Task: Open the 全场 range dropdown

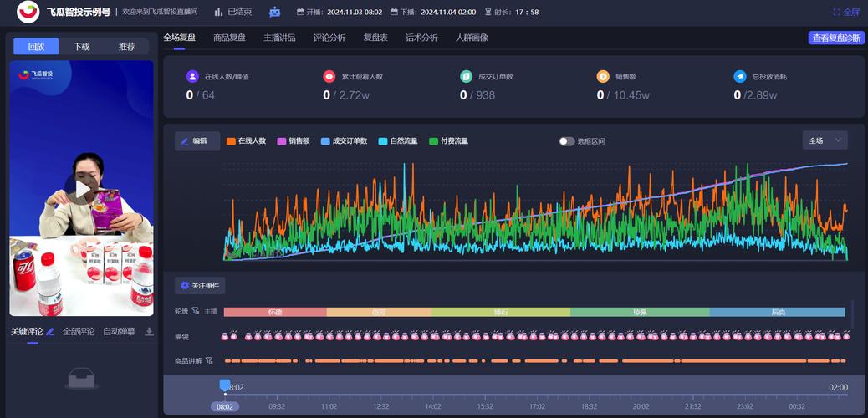Action: click(825, 140)
